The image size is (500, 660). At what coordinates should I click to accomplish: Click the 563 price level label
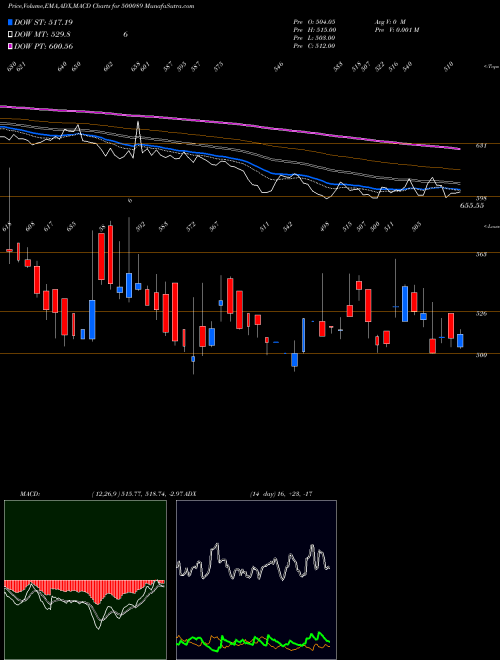(481, 254)
